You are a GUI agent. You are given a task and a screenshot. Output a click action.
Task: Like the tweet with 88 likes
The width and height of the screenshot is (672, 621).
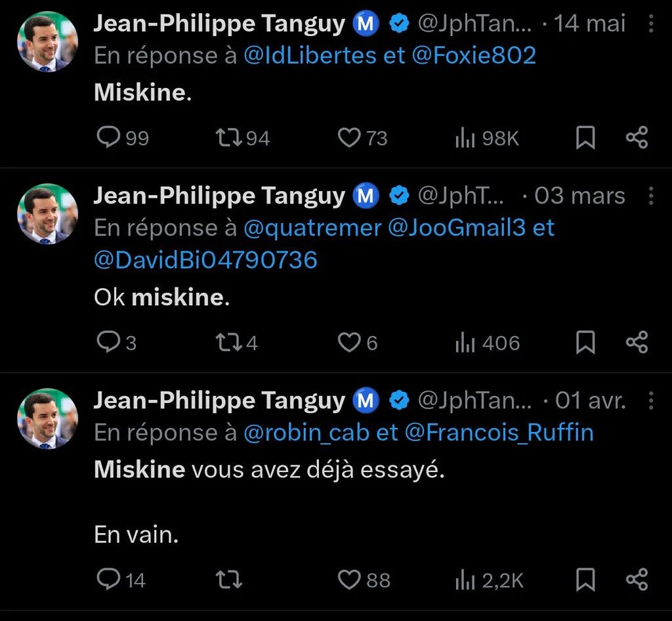pos(349,580)
